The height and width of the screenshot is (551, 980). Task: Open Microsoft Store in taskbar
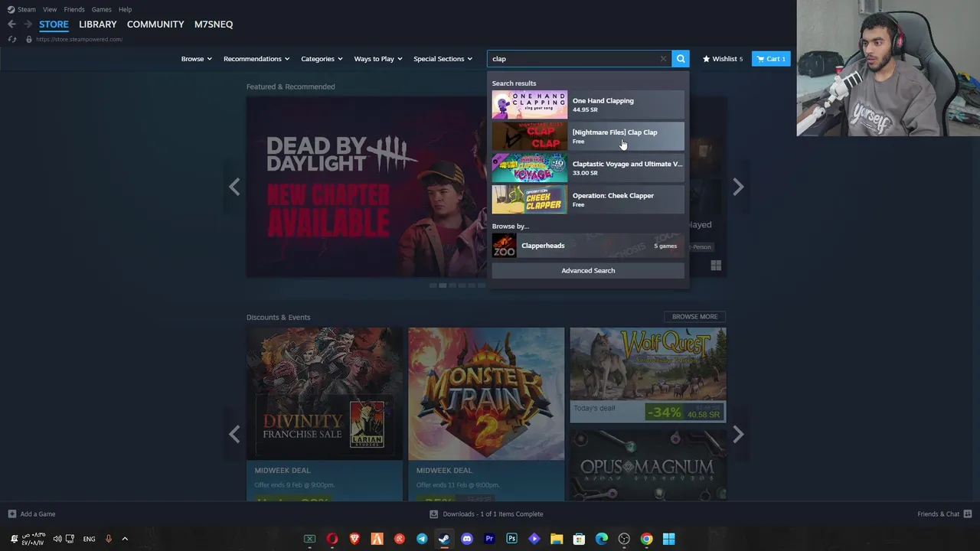click(579, 539)
